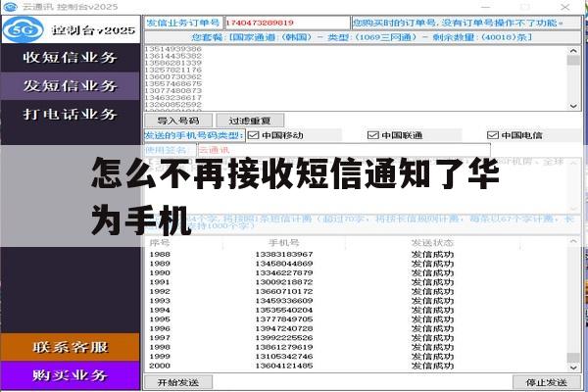Close the 云通讯 window
Screen dimensions: 588x392
[x=565, y=7]
